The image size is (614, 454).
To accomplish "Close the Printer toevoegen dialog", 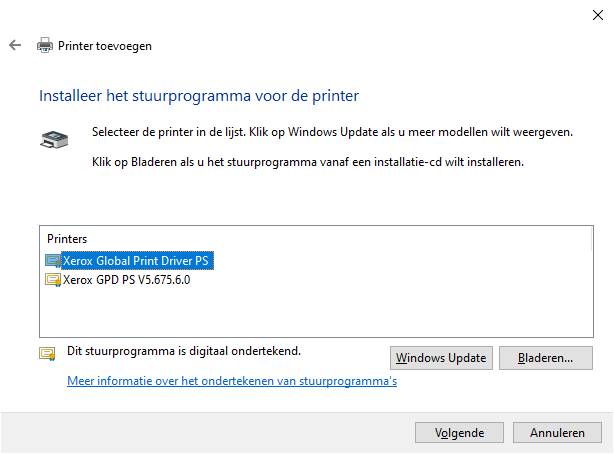I will point(598,15).
